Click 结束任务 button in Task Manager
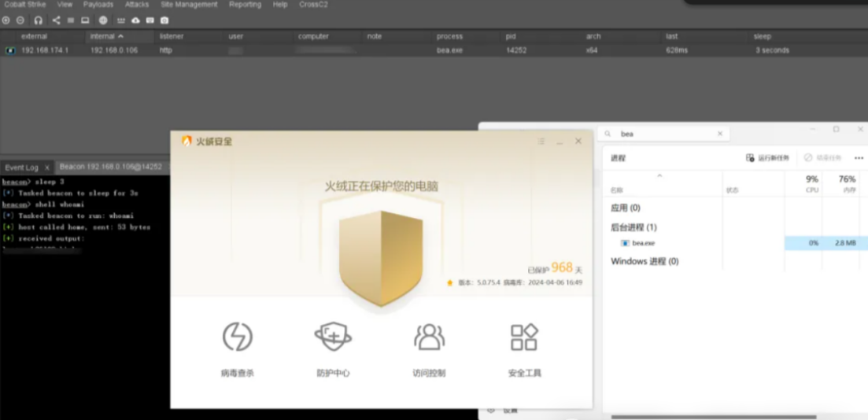This screenshot has height=420, width=868. [822, 158]
